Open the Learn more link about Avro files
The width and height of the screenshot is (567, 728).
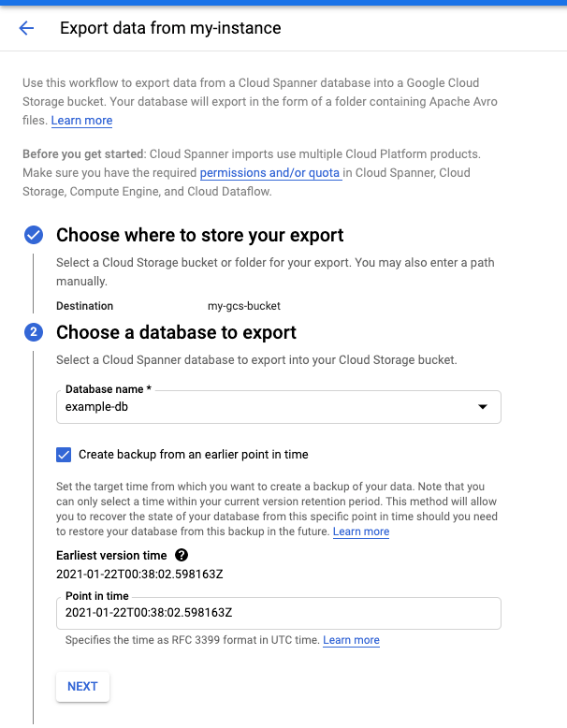click(x=81, y=121)
